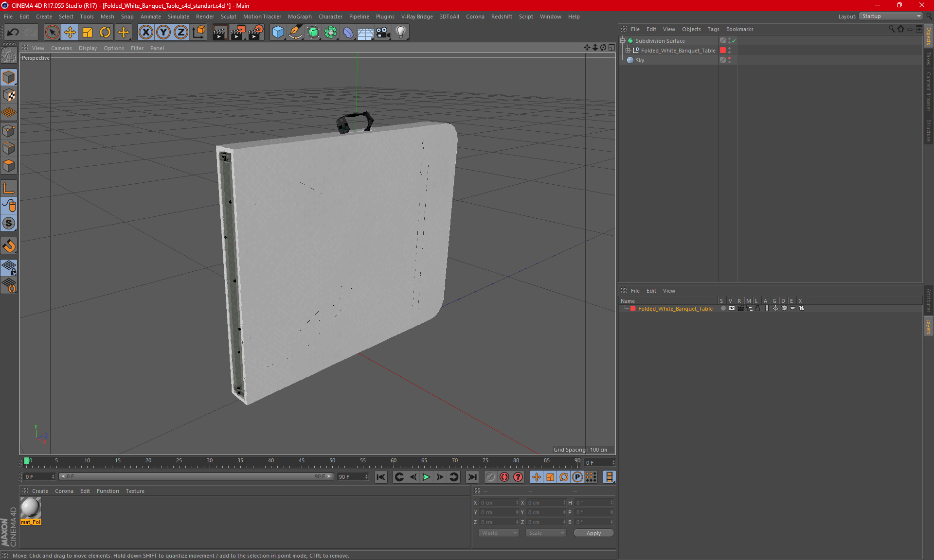Screen dimensions: 934x560
Task: Open the Cameras viewport menu
Action: (x=61, y=48)
